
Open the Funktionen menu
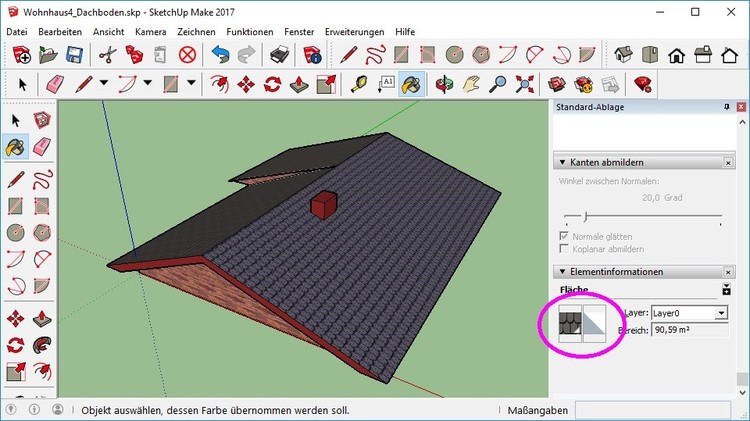[250, 32]
